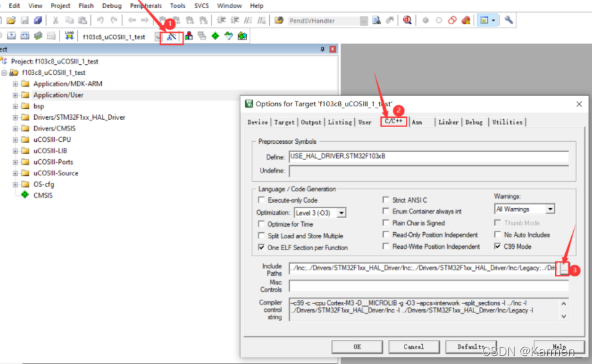Enable Enum Container always int
This screenshot has height=364, width=592.
pyautogui.click(x=386, y=211)
